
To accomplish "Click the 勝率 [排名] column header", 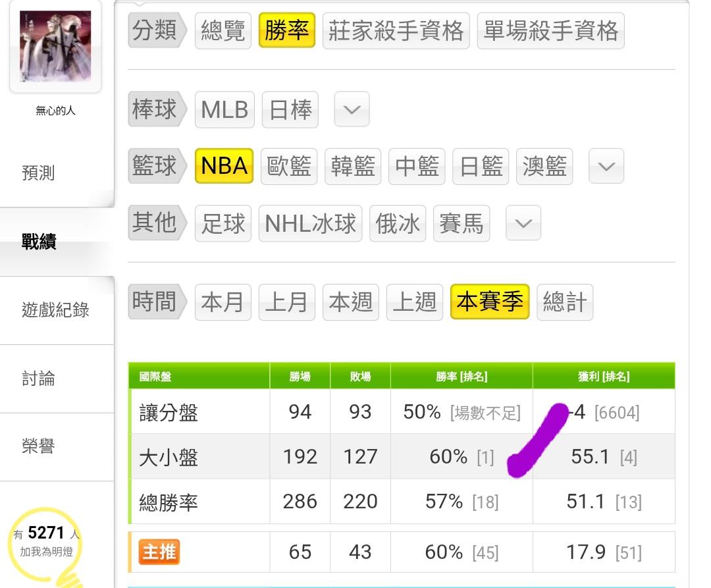I will coord(461,376).
